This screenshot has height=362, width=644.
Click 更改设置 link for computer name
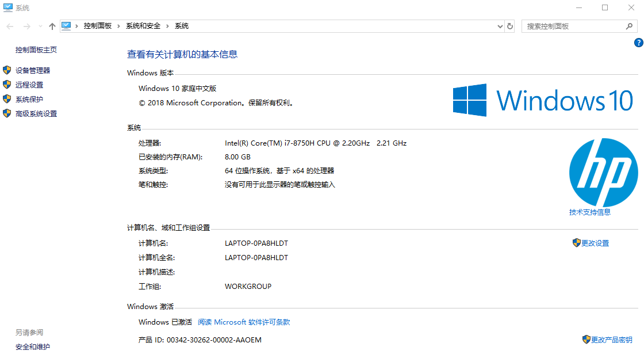[595, 243]
